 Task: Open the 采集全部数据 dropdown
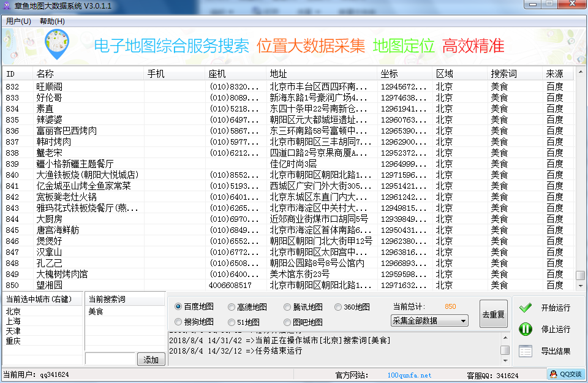pyautogui.click(x=429, y=320)
